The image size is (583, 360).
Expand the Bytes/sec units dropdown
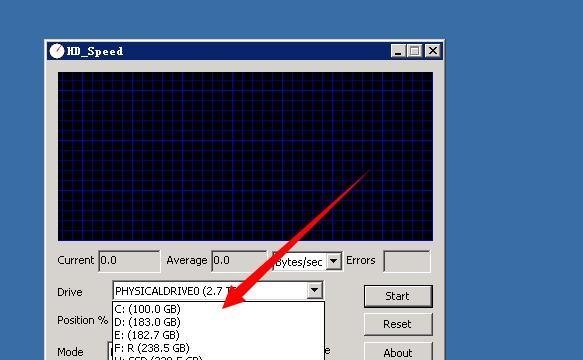(334, 261)
